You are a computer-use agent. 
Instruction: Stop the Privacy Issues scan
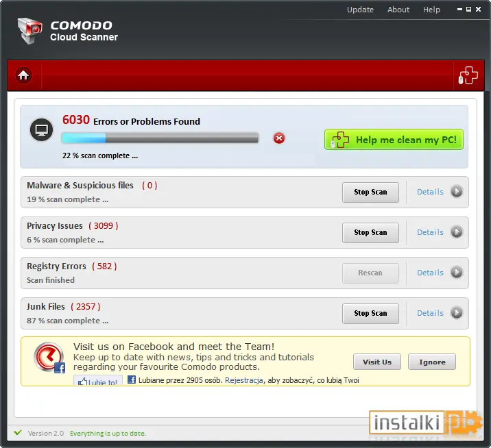point(370,232)
